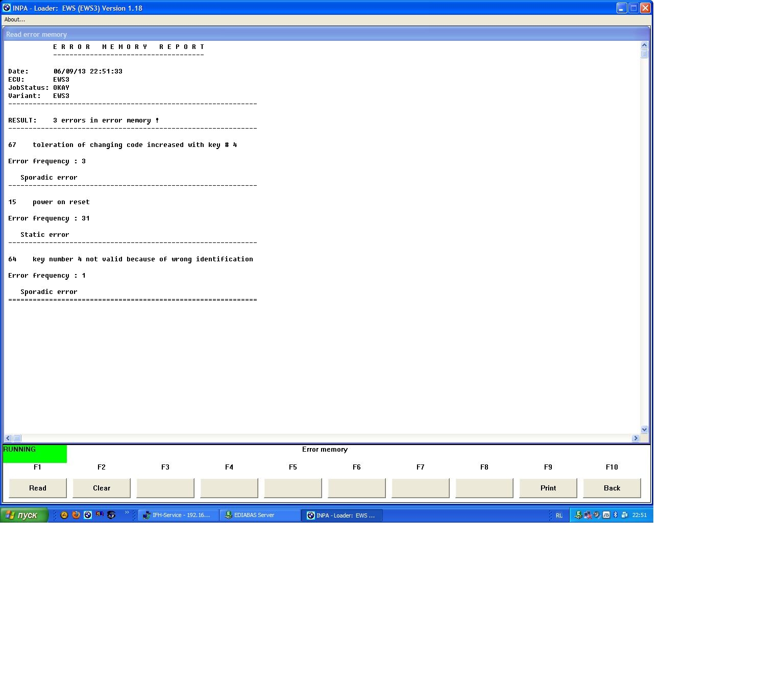This screenshot has width=784, height=689.
Task: Click disconnected network tray icon
Action: (x=587, y=515)
